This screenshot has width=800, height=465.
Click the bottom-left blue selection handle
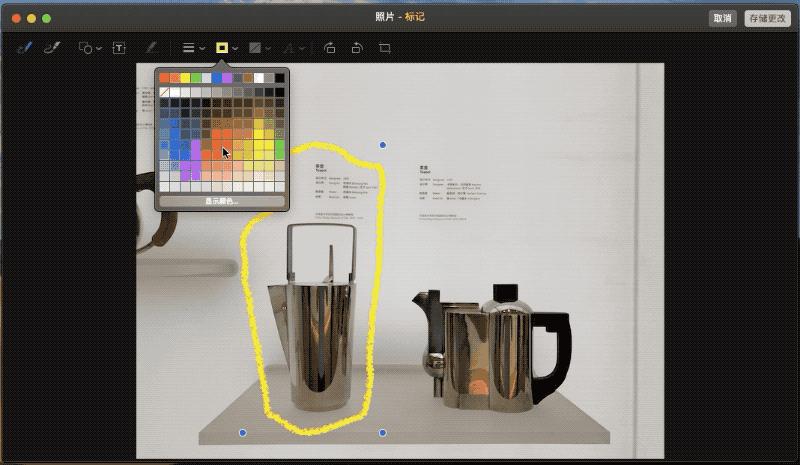click(x=243, y=433)
